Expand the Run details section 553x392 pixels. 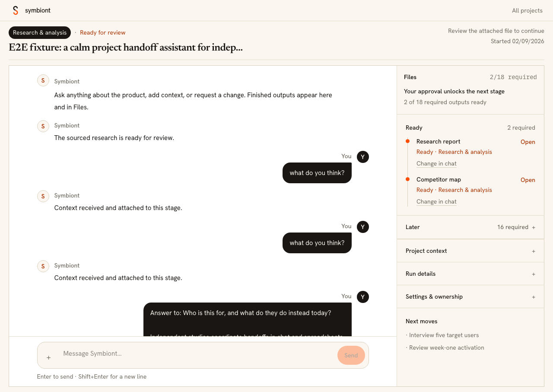[x=470, y=274]
